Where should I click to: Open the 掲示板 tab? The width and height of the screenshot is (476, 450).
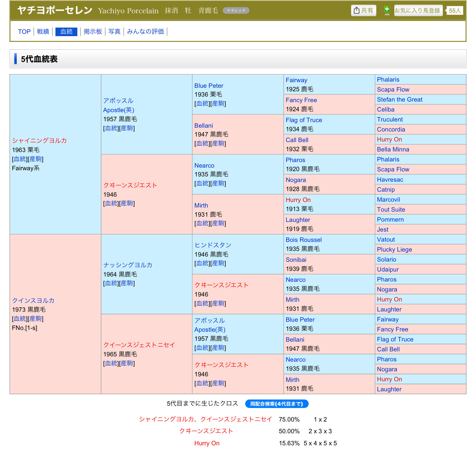[93, 31]
